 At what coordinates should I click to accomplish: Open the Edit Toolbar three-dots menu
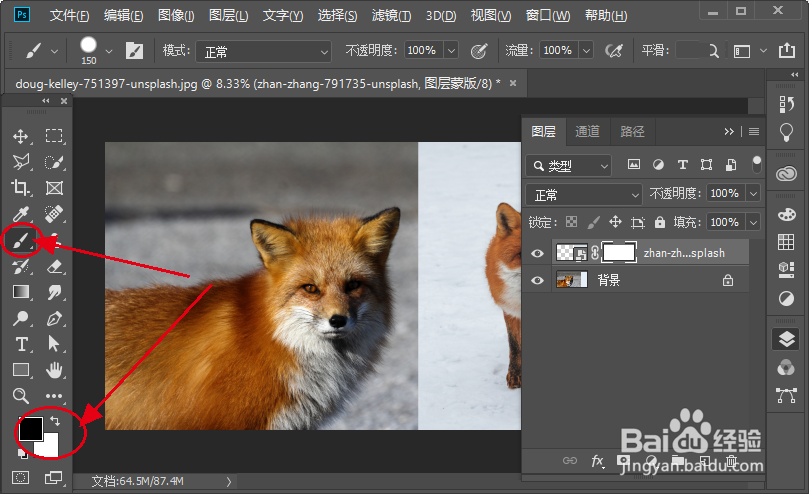click(x=54, y=396)
